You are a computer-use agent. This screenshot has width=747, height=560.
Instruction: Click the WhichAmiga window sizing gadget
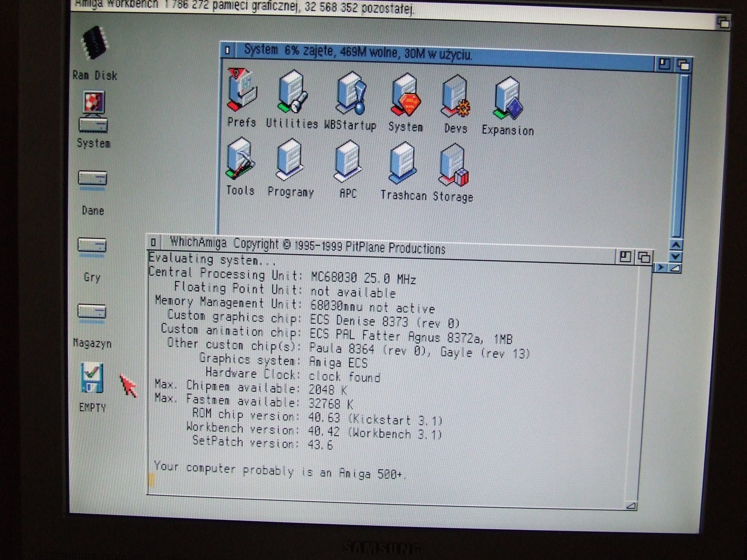click(x=631, y=506)
